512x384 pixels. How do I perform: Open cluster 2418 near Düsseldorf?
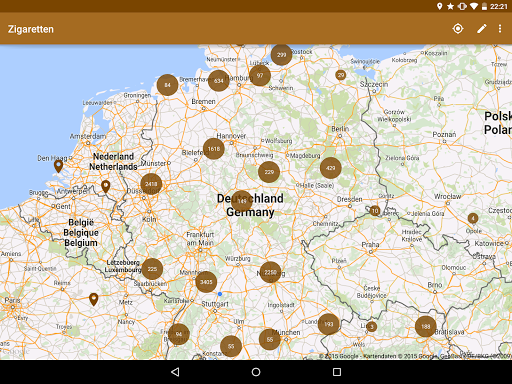tap(151, 184)
